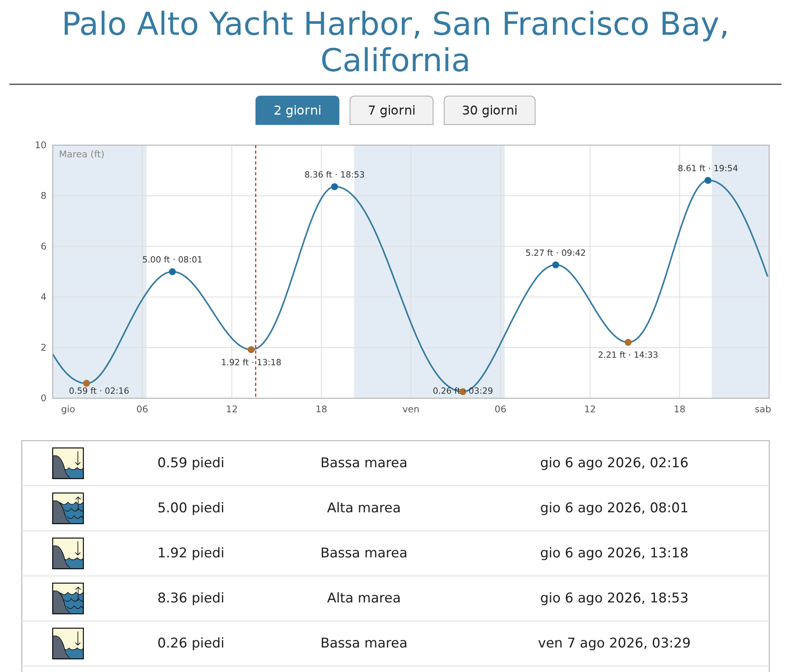Click the high tide icon for 8.36 piedi
The height and width of the screenshot is (672, 791).
[x=68, y=598]
